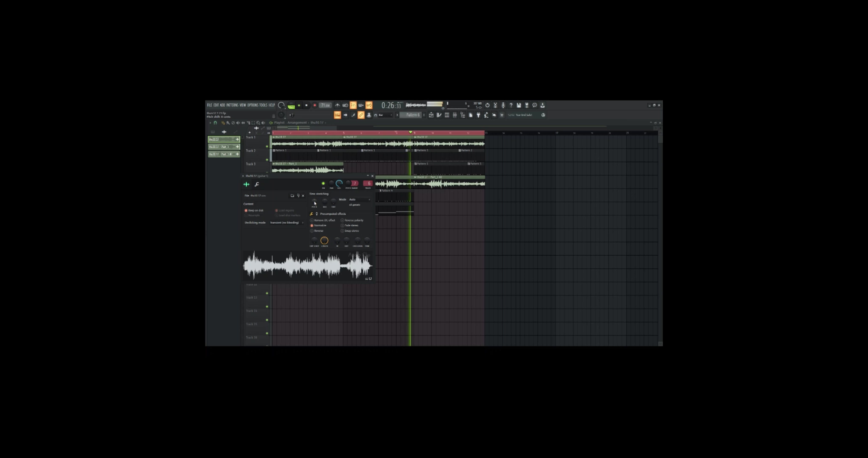Toggle the loop recording icon
This screenshot has height=458, width=868.
369,105
